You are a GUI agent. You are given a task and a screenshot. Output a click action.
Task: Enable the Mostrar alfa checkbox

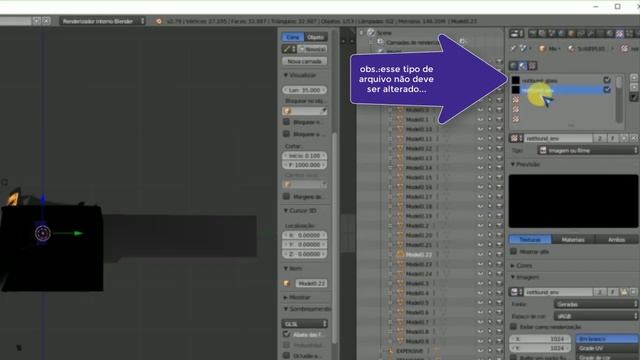pyautogui.click(x=514, y=251)
